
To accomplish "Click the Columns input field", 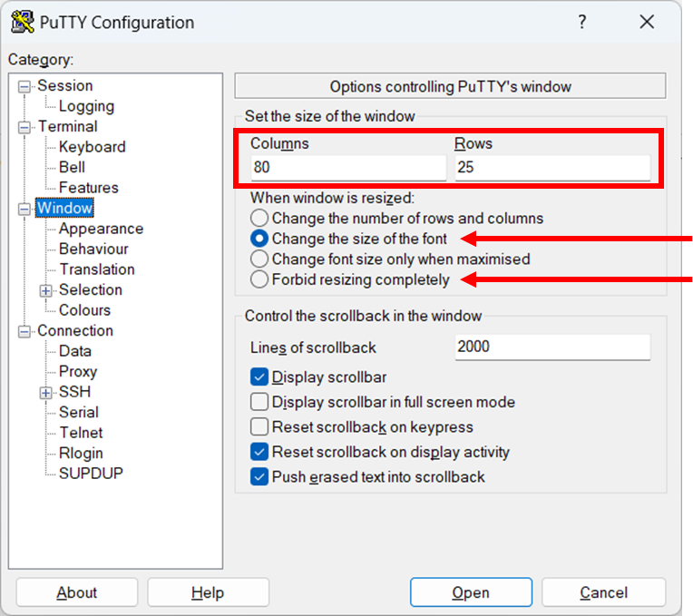I will [x=348, y=168].
